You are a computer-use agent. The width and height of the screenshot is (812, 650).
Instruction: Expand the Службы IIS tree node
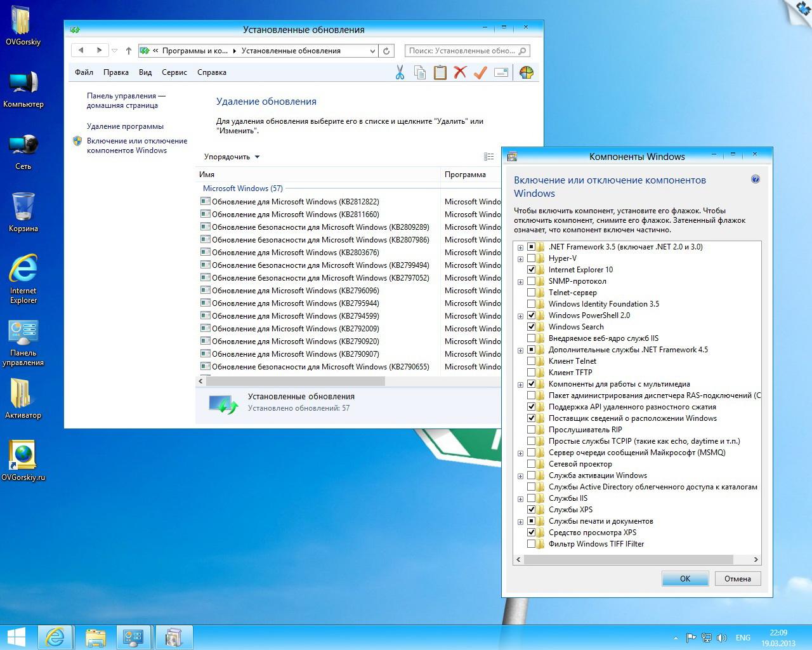[520, 499]
